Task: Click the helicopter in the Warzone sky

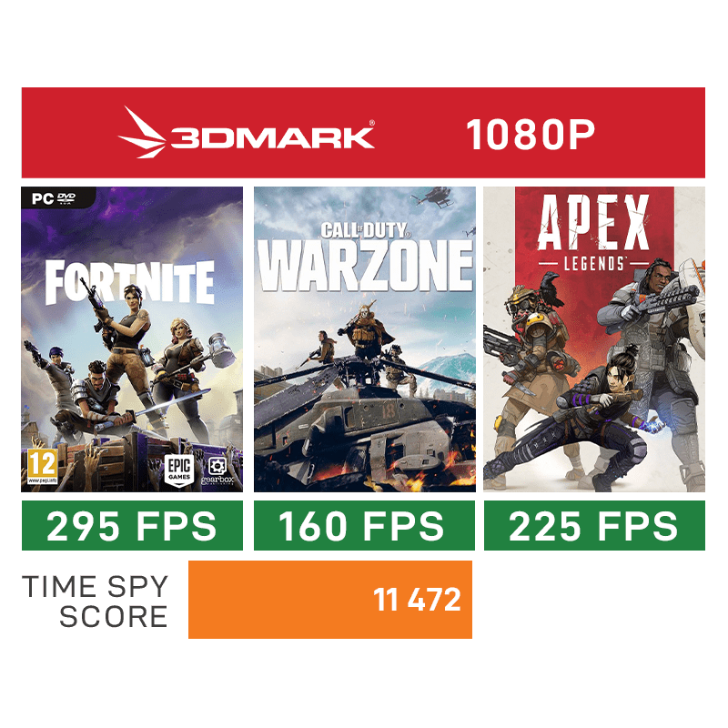Action: (x=434, y=197)
